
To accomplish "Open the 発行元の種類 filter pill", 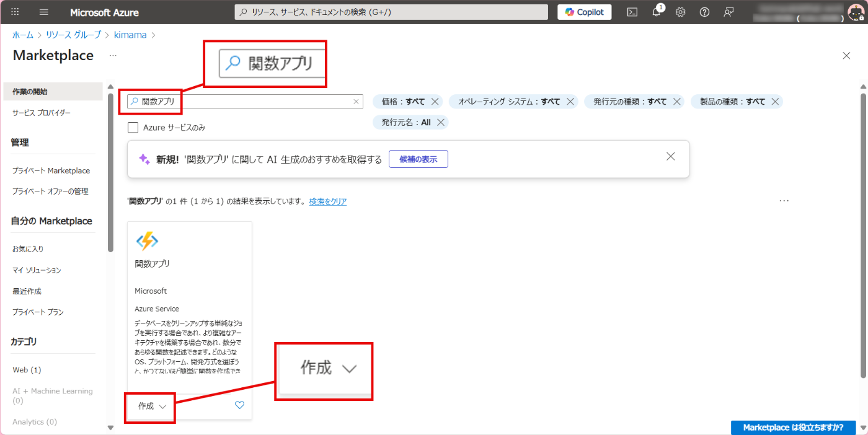I will coord(630,102).
